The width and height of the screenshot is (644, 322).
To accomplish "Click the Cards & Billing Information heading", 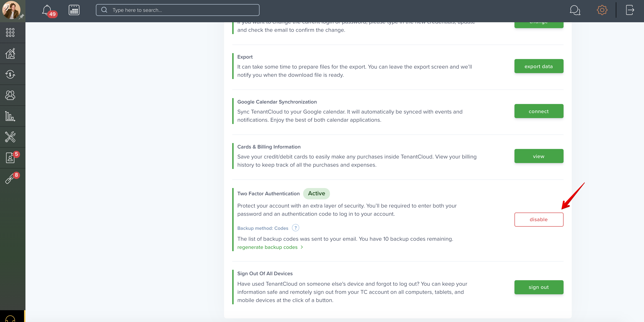I will (269, 147).
